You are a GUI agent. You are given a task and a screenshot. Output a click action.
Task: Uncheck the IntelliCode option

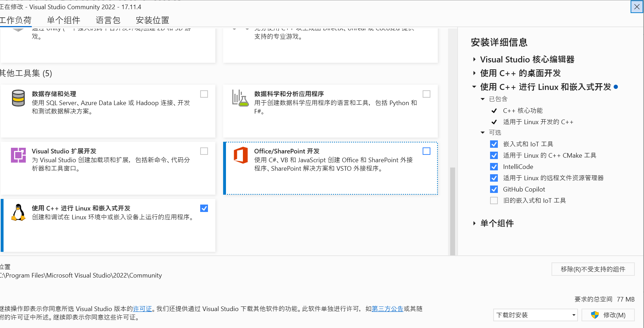pos(494,167)
